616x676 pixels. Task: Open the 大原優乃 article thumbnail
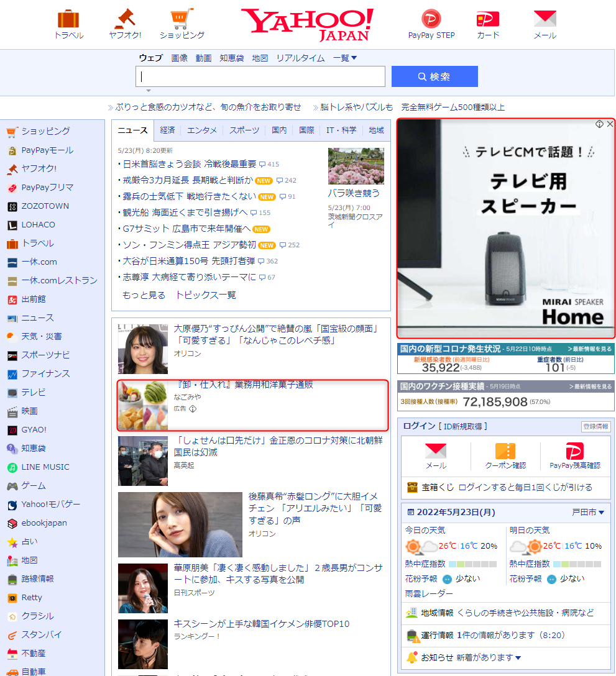(x=143, y=349)
